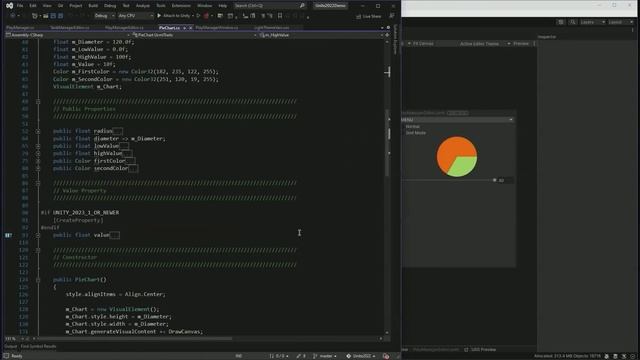The width and height of the screenshot is (640, 360).
Task: Click the Save All toolbar icon
Action: [x=60, y=16]
